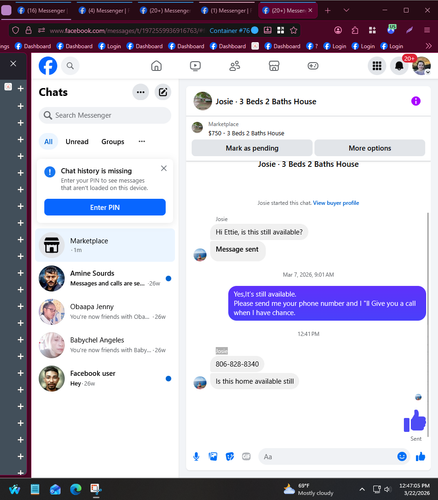Screen dimensions: 438x500
Task: Click the tracking protection shield icon
Action: (x=15, y=30)
